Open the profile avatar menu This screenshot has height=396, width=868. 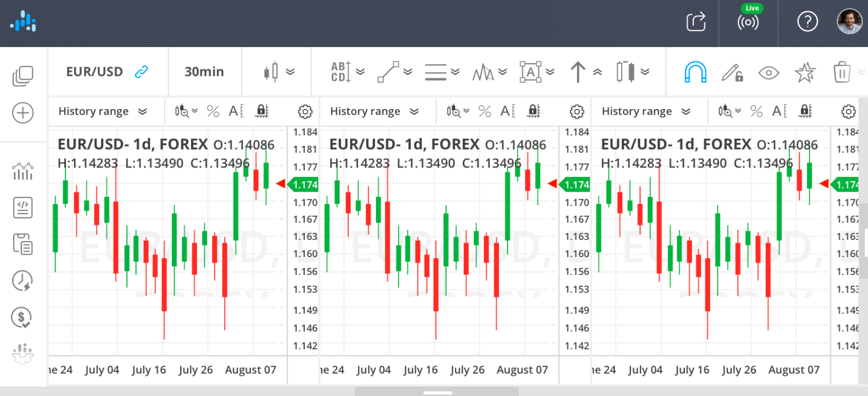pos(847,22)
